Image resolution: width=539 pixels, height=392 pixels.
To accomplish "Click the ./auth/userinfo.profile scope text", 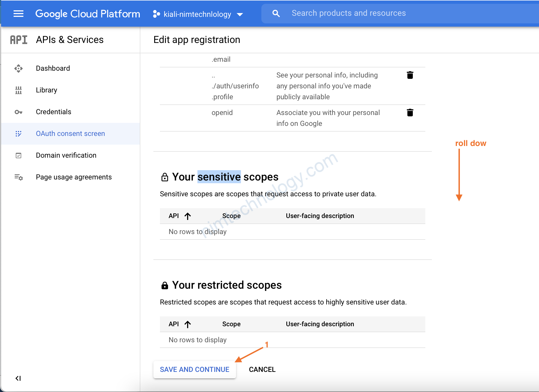I will tap(235, 86).
